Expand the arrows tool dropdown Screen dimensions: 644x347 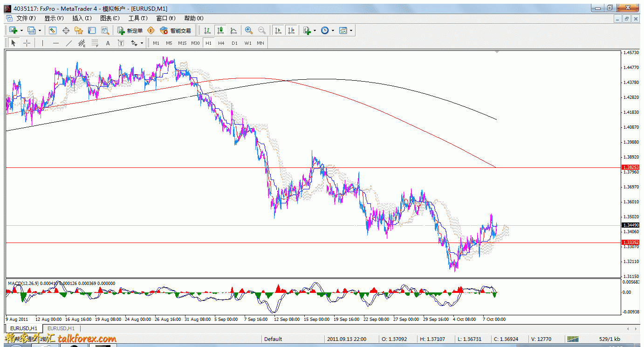coord(142,43)
